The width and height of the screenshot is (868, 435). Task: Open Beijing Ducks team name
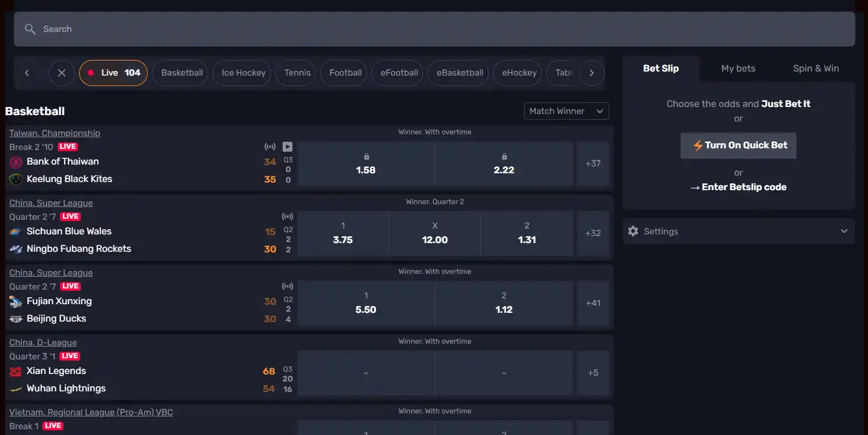(x=56, y=319)
